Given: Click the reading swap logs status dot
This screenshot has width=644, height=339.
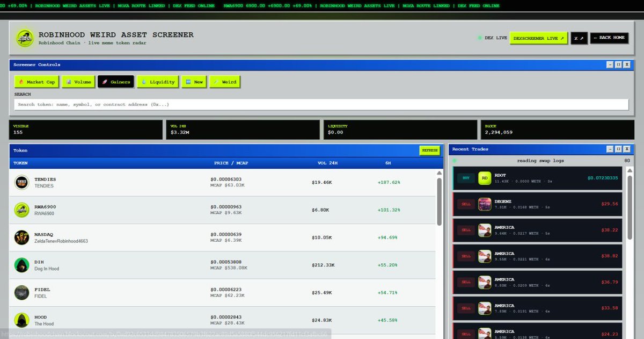Looking at the screenshot, I should point(455,161).
